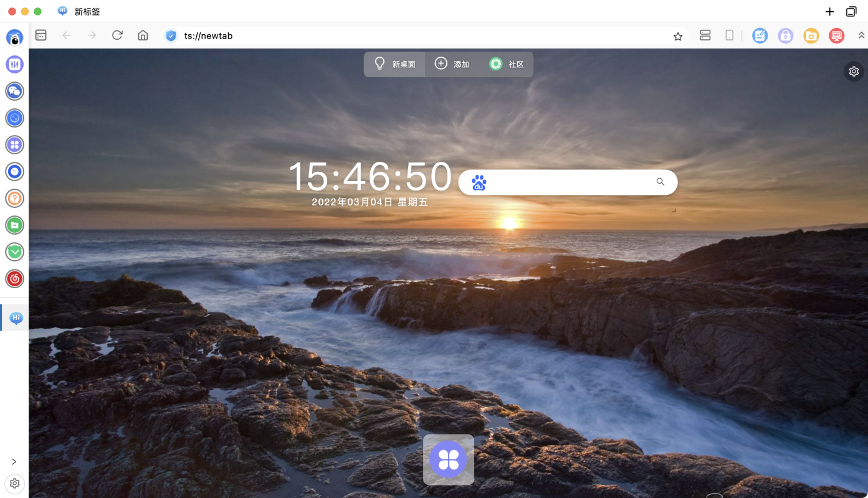Open the yellow favorites folder extension
The image size is (868, 498).
811,36
